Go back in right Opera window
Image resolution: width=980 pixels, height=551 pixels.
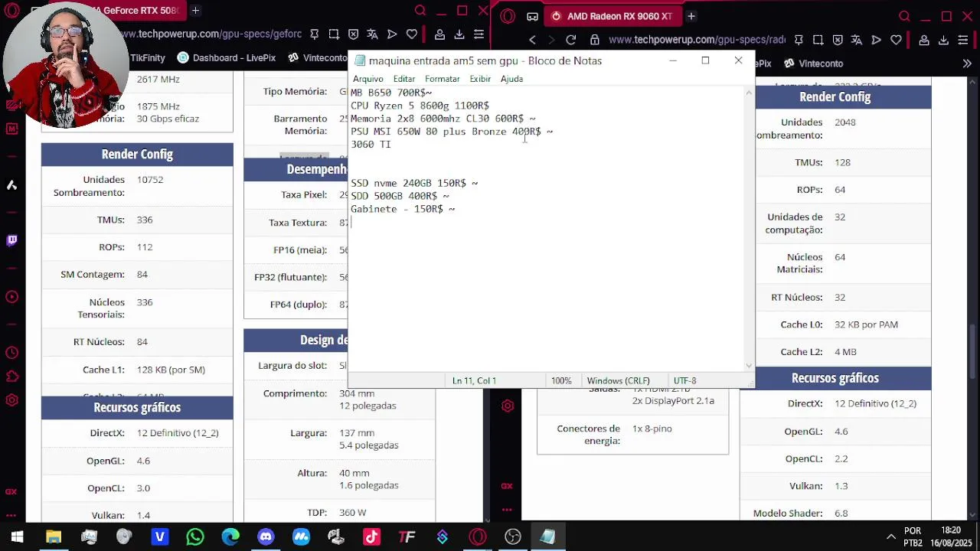pyautogui.click(x=532, y=40)
